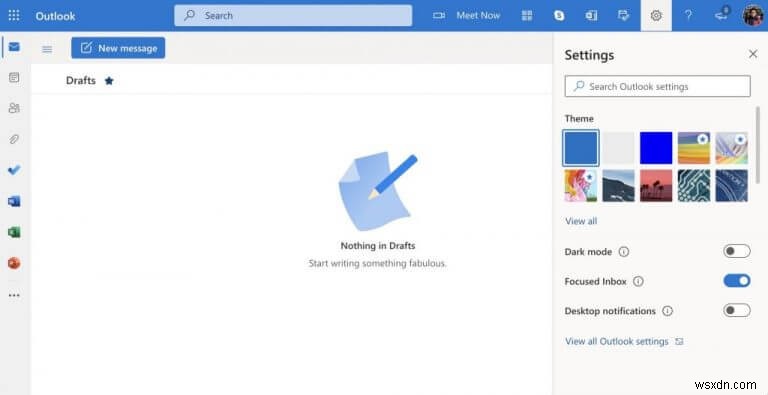Select the rainbow stripes theme thumbnail
The height and width of the screenshot is (395, 768).
click(694, 148)
